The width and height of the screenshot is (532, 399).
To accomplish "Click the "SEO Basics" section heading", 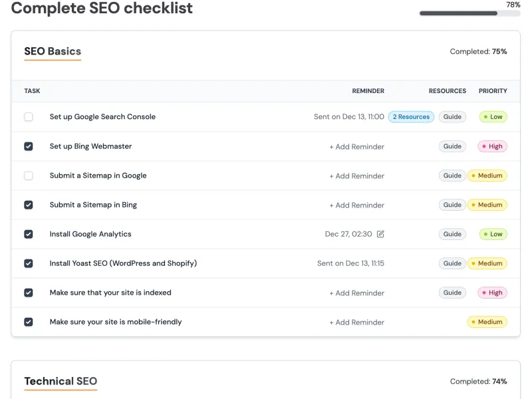I will coord(52,51).
